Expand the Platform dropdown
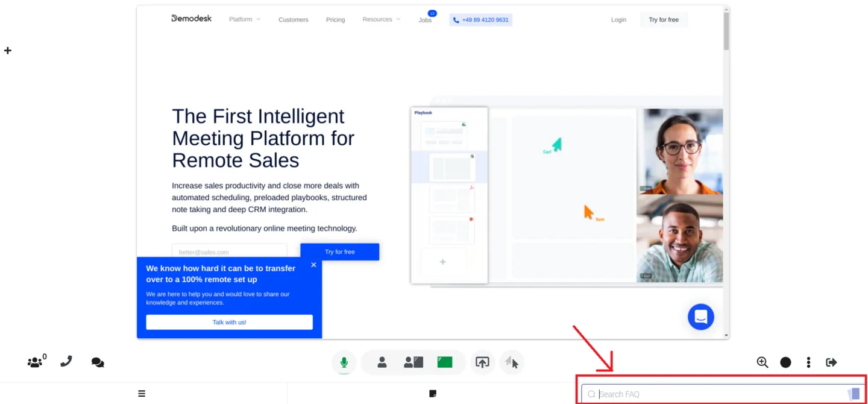 pos(245,19)
